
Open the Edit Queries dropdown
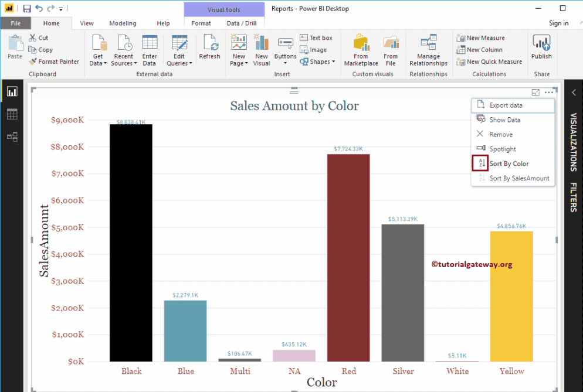[x=179, y=50]
